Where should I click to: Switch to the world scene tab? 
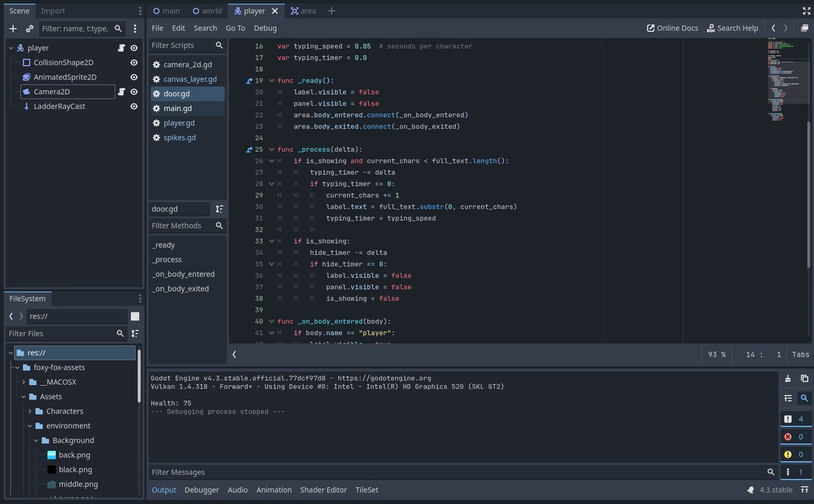(x=207, y=11)
